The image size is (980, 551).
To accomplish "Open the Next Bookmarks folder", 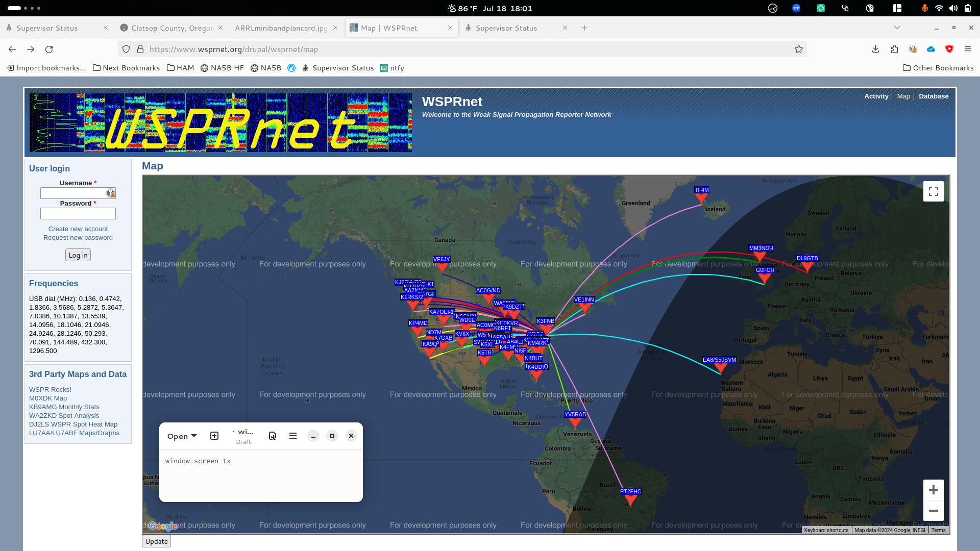I will tap(126, 68).
